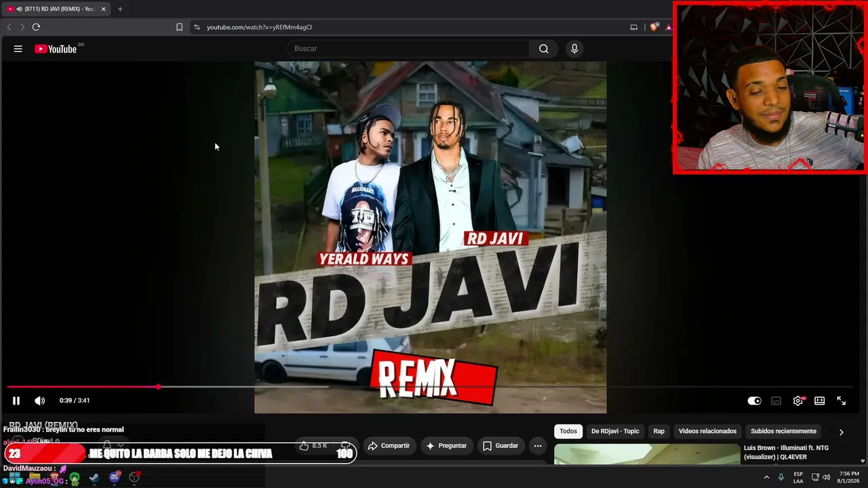The image size is (868, 488).
Task: Open the system volume speaker icon
Action: 826,477
